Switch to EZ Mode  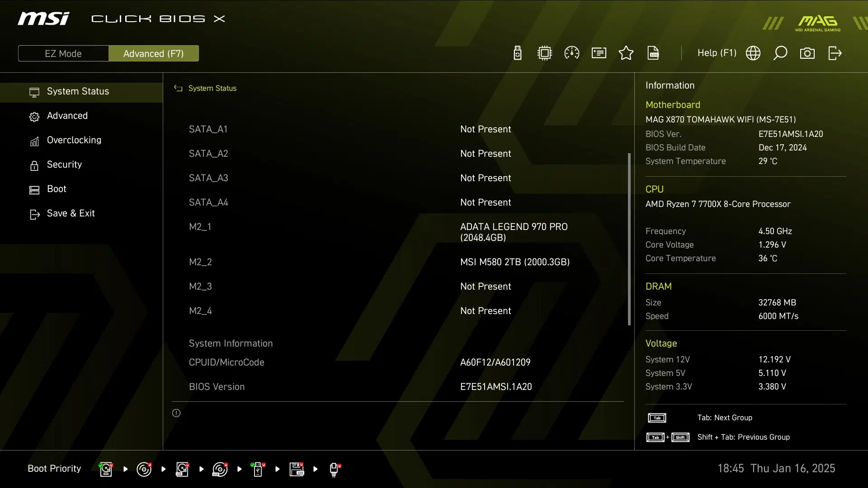[x=63, y=53]
